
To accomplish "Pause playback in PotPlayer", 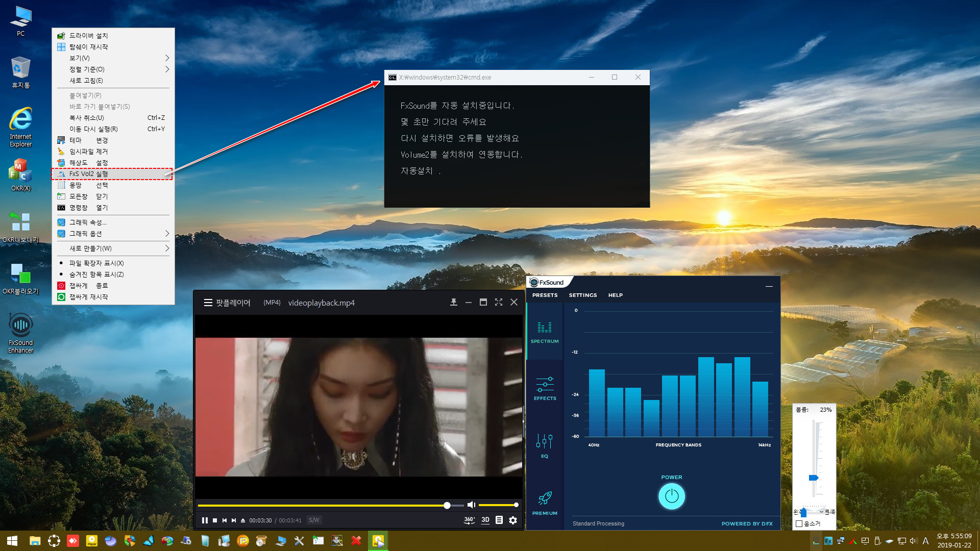I will click(205, 520).
